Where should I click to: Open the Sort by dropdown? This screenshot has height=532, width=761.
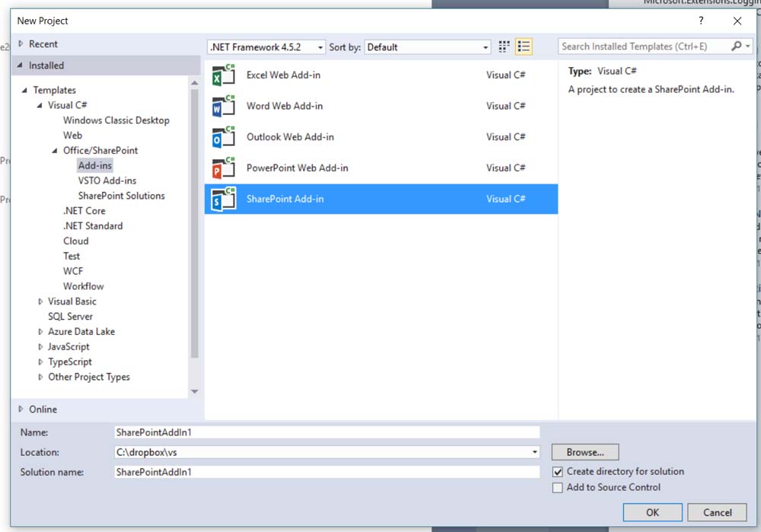click(428, 47)
